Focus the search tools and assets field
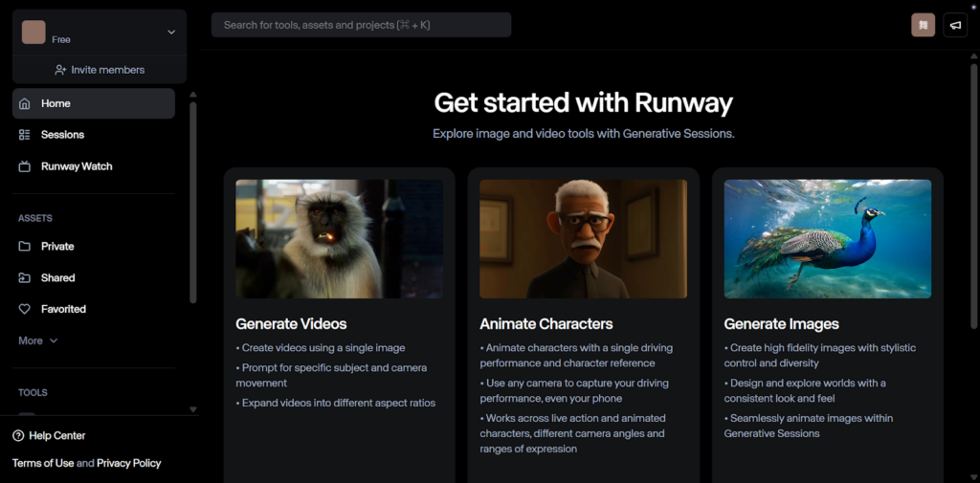The width and height of the screenshot is (980, 483). click(361, 25)
